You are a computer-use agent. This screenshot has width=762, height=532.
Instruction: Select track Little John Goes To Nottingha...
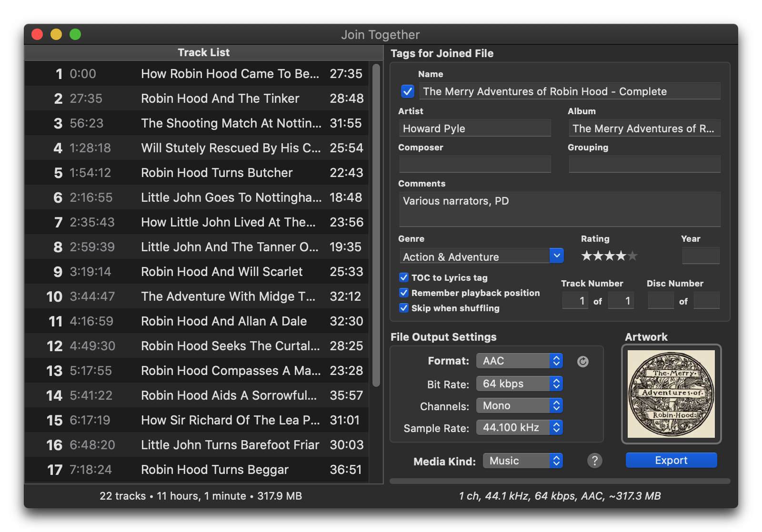[x=197, y=197]
